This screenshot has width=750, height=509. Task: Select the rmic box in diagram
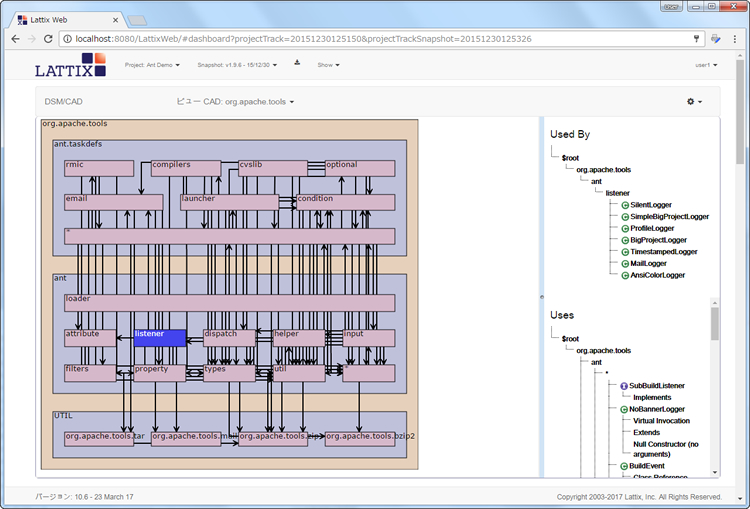99,168
